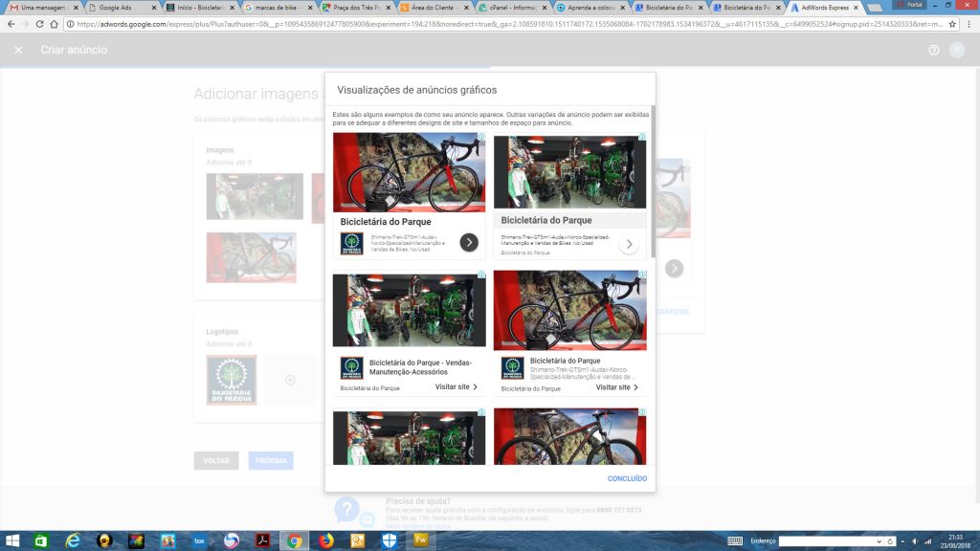Open the taskbar Endereço dropdown arrow
Image resolution: width=980 pixels, height=551 pixels.
tap(879, 541)
